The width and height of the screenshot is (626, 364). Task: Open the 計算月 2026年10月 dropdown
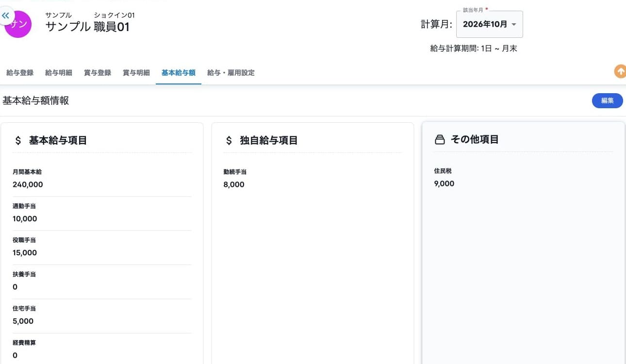click(490, 24)
